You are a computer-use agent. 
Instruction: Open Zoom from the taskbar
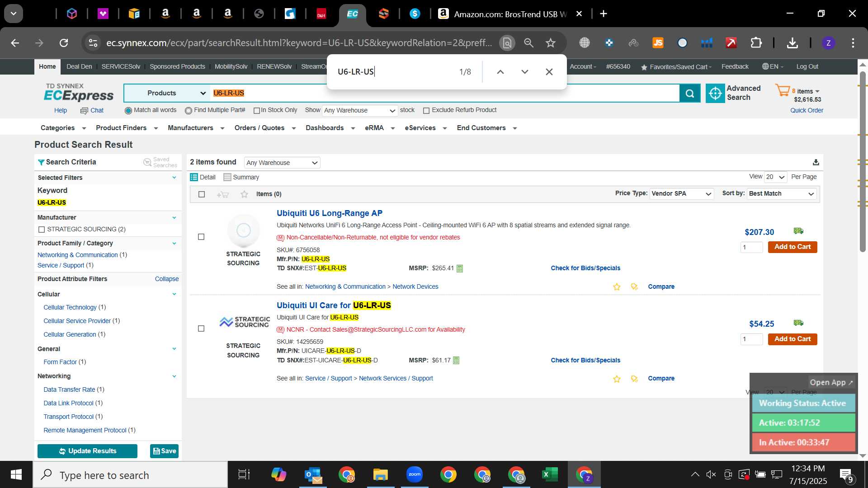pos(414,474)
